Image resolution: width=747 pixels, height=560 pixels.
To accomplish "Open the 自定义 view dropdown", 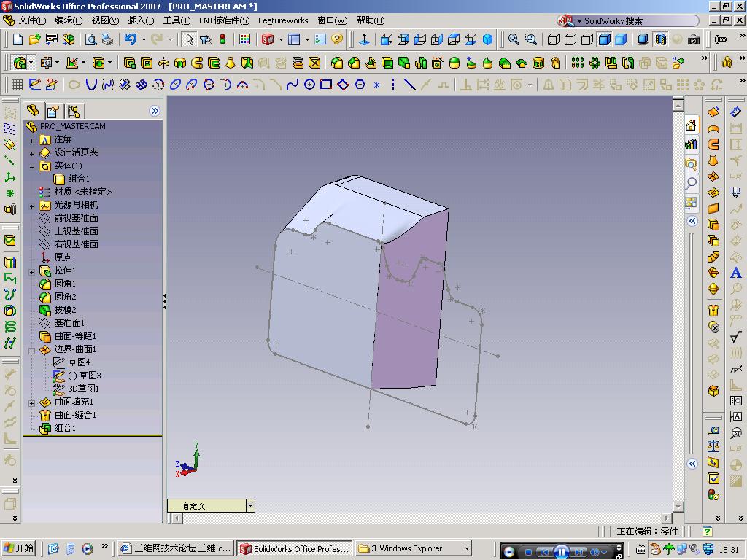I will click(x=250, y=506).
